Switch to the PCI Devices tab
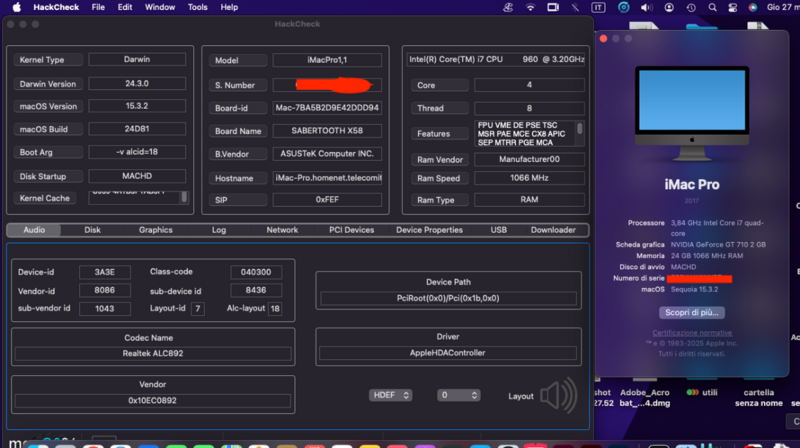Image resolution: width=800 pixels, height=448 pixels. click(352, 230)
